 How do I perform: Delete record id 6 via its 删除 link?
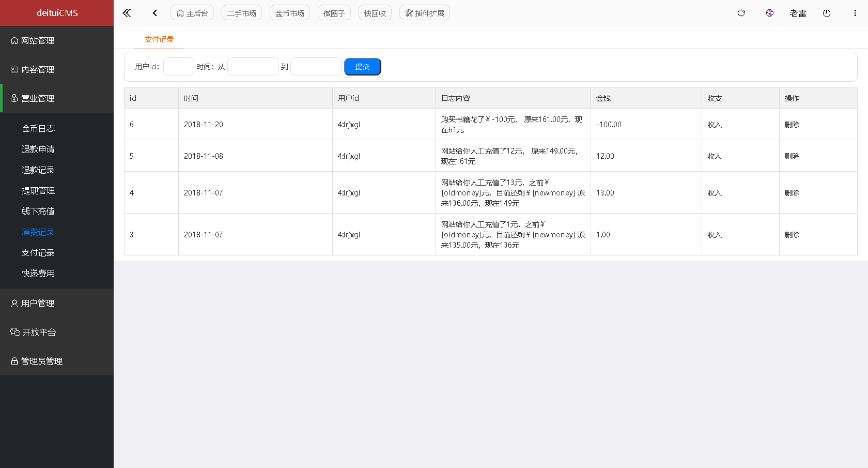pyautogui.click(x=793, y=124)
